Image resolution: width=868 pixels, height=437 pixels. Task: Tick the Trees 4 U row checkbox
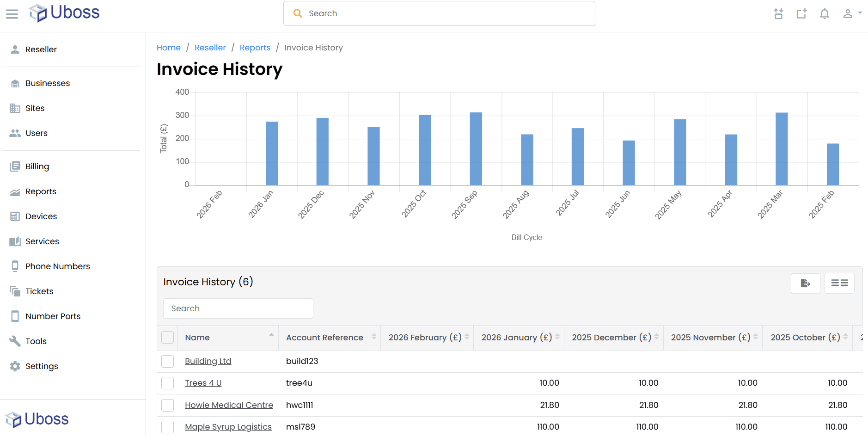pos(168,383)
